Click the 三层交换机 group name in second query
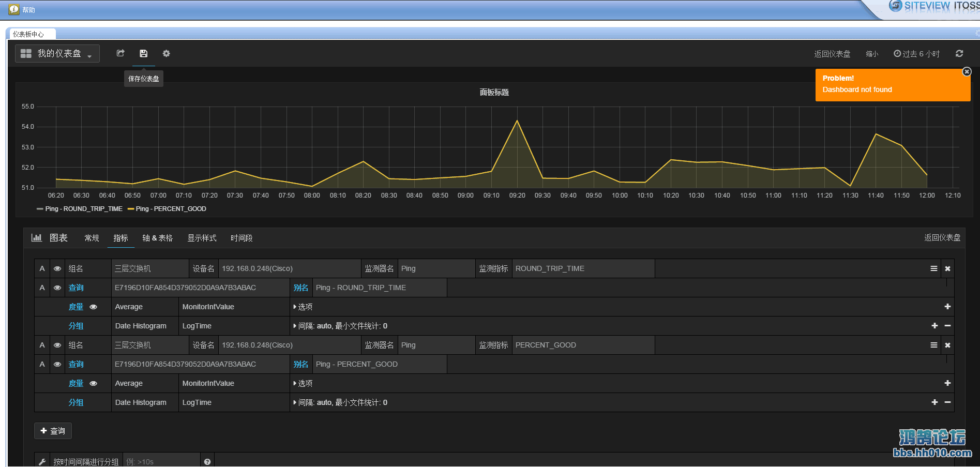This screenshot has height=467, width=980. (150, 345)
